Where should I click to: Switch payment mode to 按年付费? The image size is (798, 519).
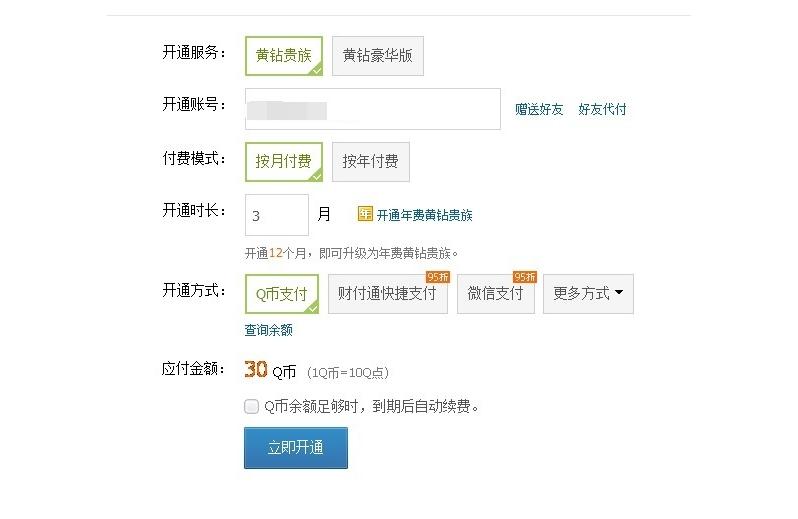pos(370,161)
